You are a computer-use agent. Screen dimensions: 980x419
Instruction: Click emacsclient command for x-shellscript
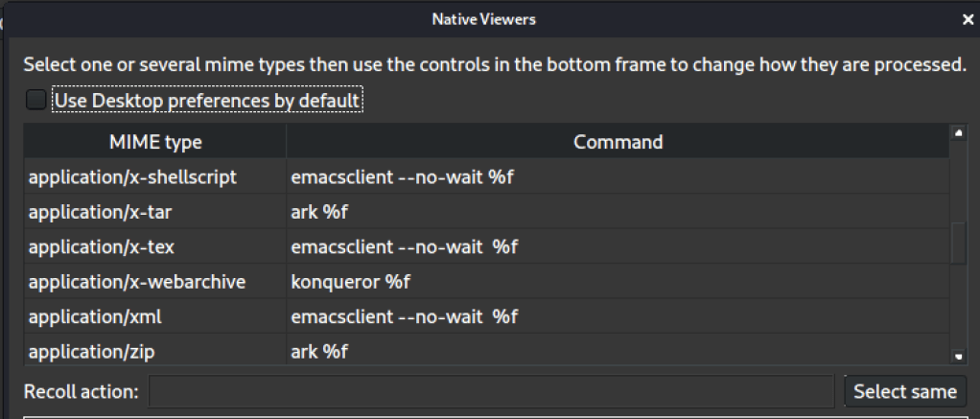click(402, 177)
